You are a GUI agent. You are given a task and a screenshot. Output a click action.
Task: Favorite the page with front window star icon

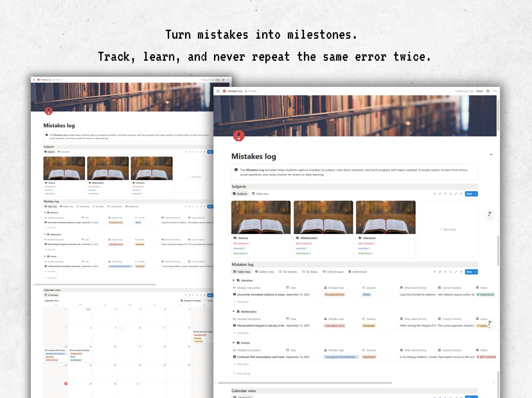tap(488, 91)
